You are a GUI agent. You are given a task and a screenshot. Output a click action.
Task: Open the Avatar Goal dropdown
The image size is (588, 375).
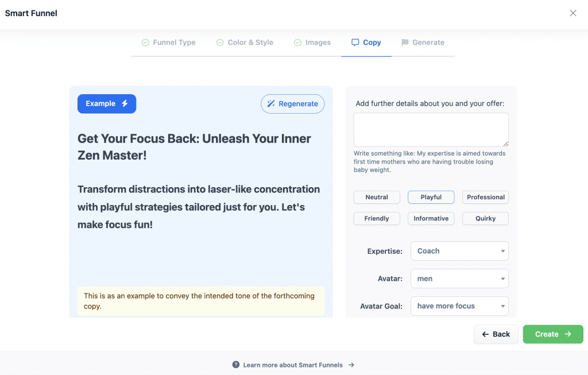coord(459,306)
